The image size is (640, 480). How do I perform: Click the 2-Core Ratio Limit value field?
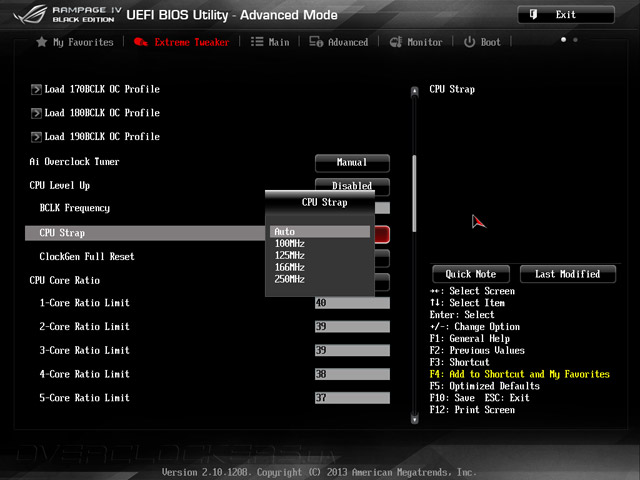352,327
